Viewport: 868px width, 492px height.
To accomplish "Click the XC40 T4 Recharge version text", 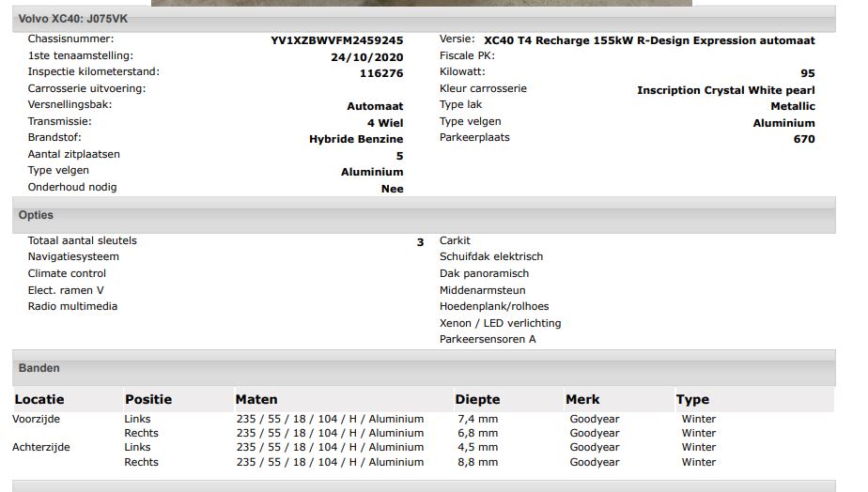I will pyautogui.click(x=648, y=40).
